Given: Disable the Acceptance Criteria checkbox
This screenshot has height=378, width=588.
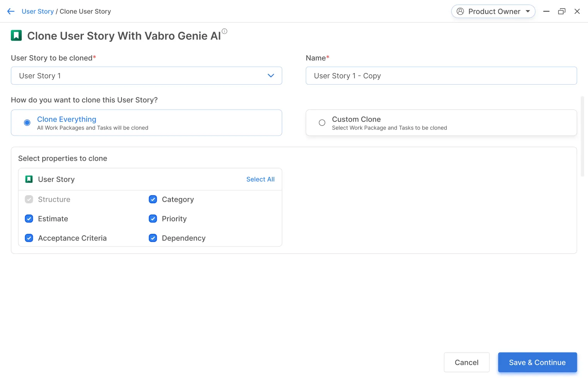Looking at the screenshot, I should pos(29,238).
